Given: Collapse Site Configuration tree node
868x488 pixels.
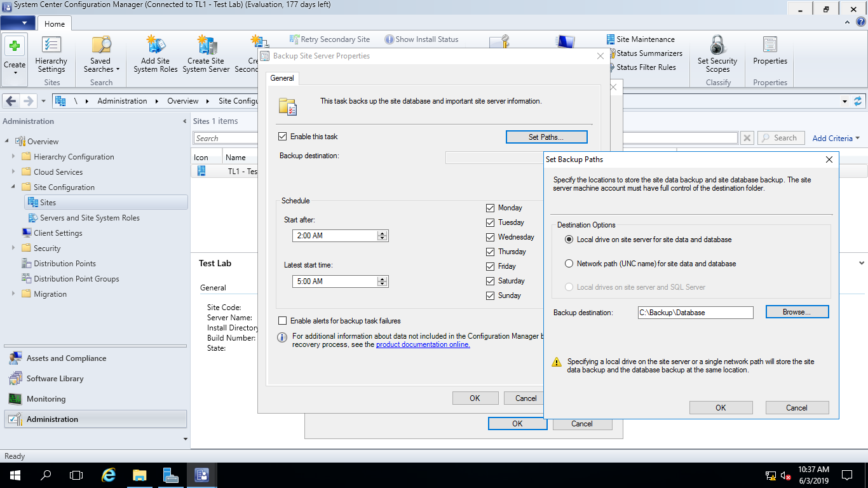Looking at the screenshot, I should tap(13, 187).
